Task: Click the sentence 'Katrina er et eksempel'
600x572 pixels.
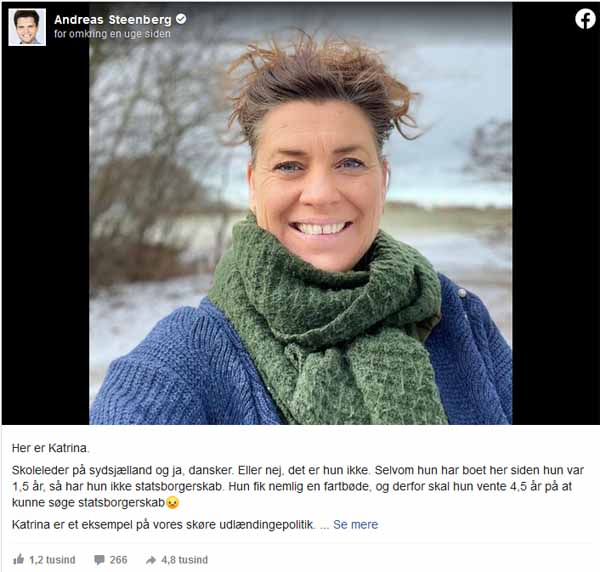Action: 164,524
